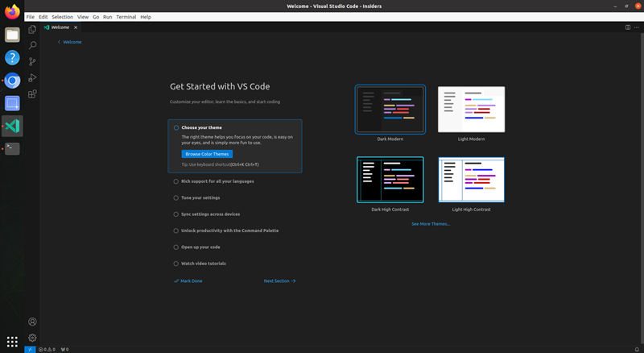Open the Search view in activity bar

(x=32, y=45)
